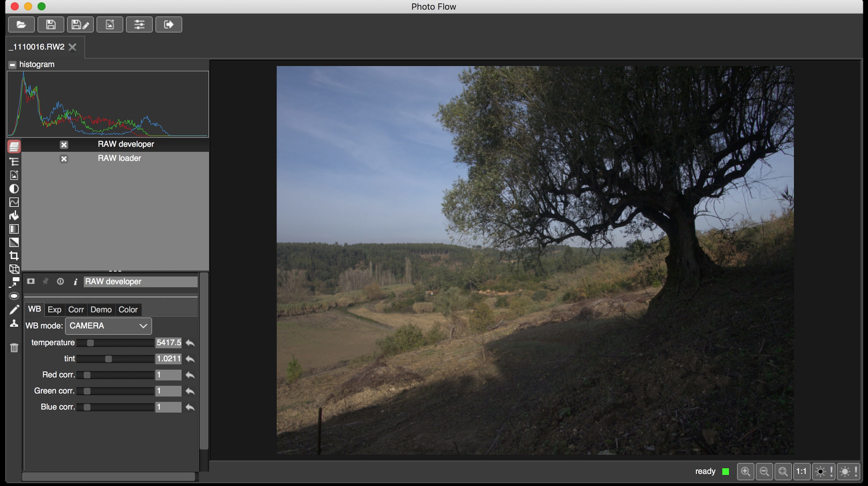This screenshot has height=486, width=868.
Task: Toggle RAW developer layer visibility checkbox
Action: coord(64,145)
